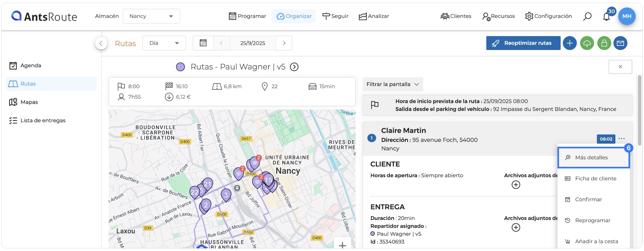Open the Analizar tab

374,16
